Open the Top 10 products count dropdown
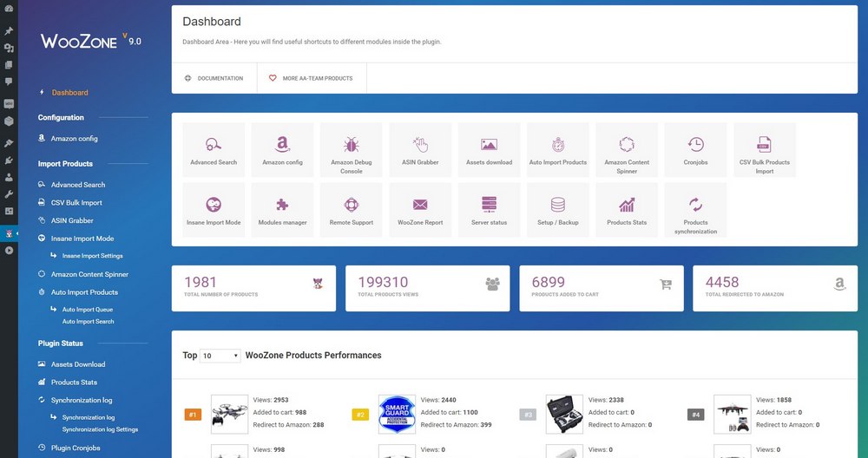 coord(220,356)
